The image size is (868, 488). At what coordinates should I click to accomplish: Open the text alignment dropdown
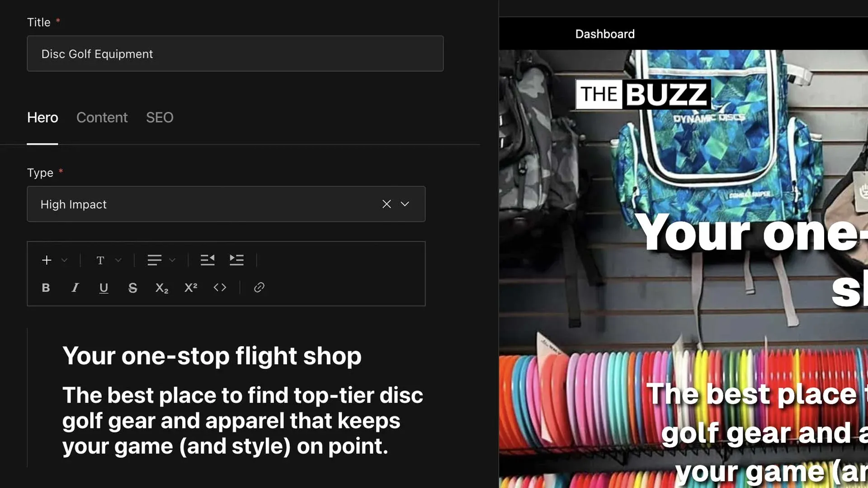[x=161, y=260]
